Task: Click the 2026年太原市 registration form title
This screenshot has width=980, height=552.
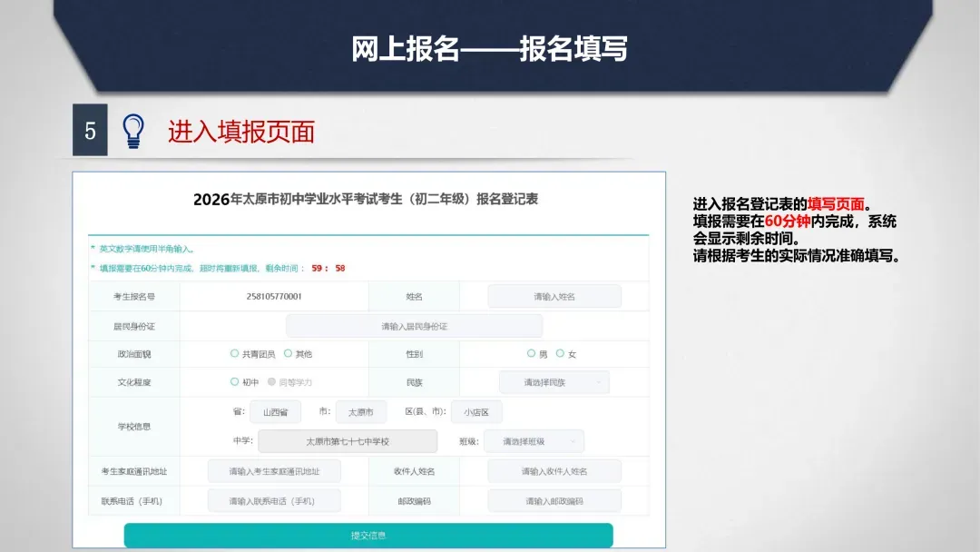Action: [366, 199]
